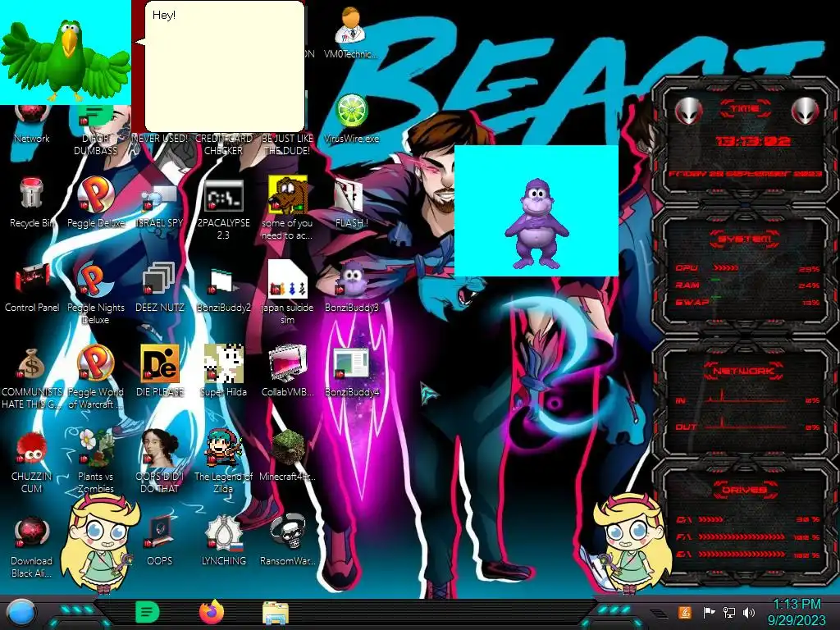The width and height of the screenshot is (840, 630).
Task: Click the red 13:13:02 digital clock
Action: (753, 141)
